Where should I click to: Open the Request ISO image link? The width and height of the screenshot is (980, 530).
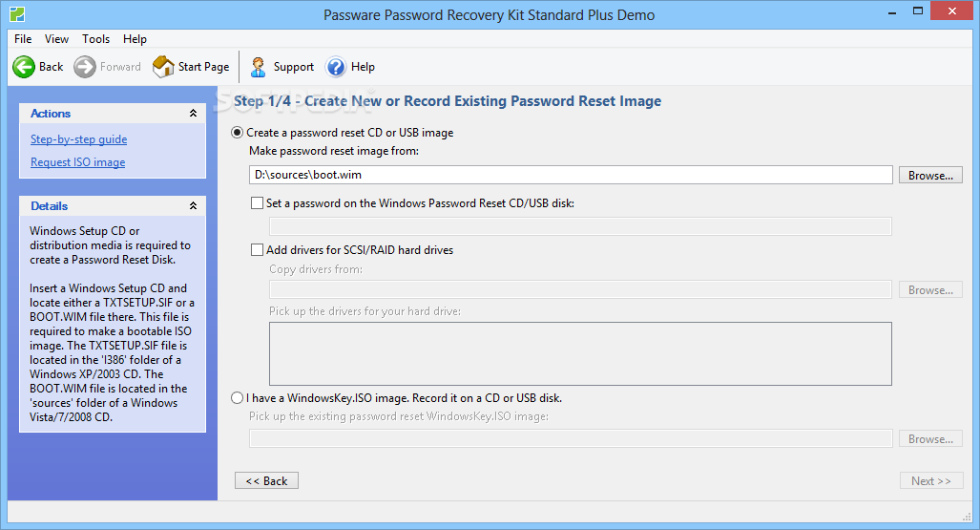[x=77, y=162]
